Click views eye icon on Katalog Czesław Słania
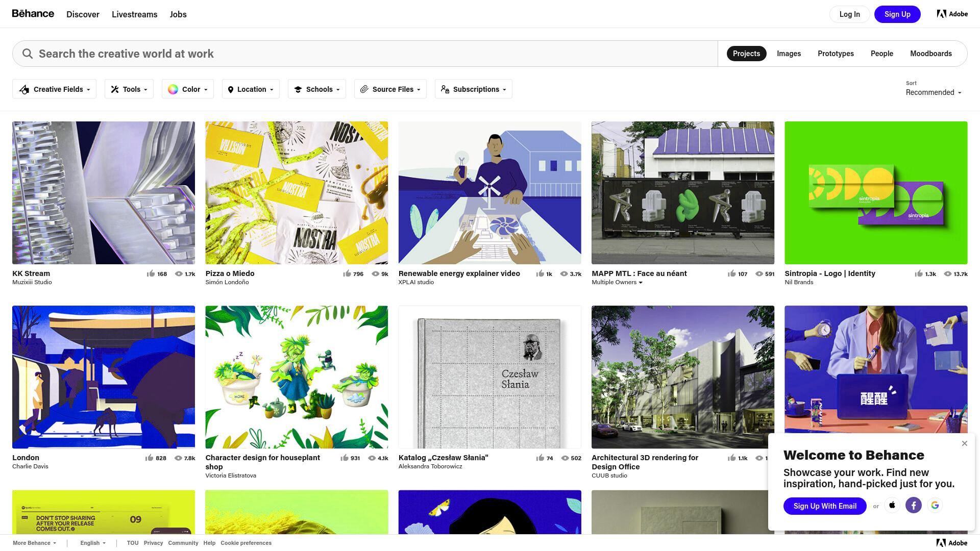The image size is (980, 551). click(565, 458)
